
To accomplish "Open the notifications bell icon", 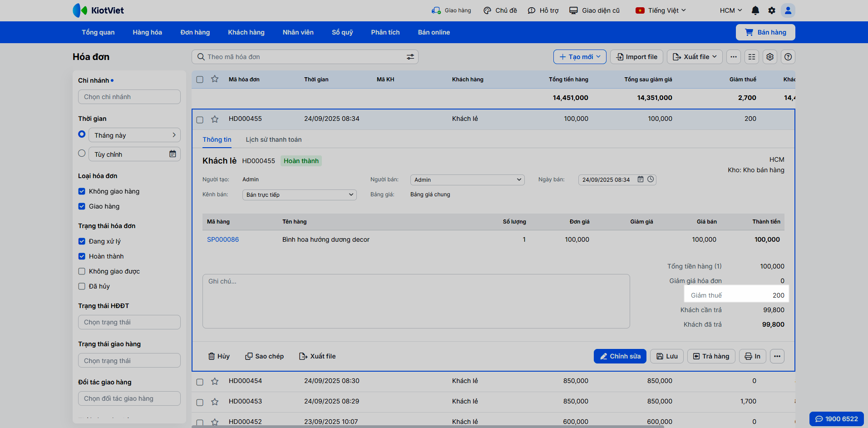I will pyautogui.click(x=755, y=10).
